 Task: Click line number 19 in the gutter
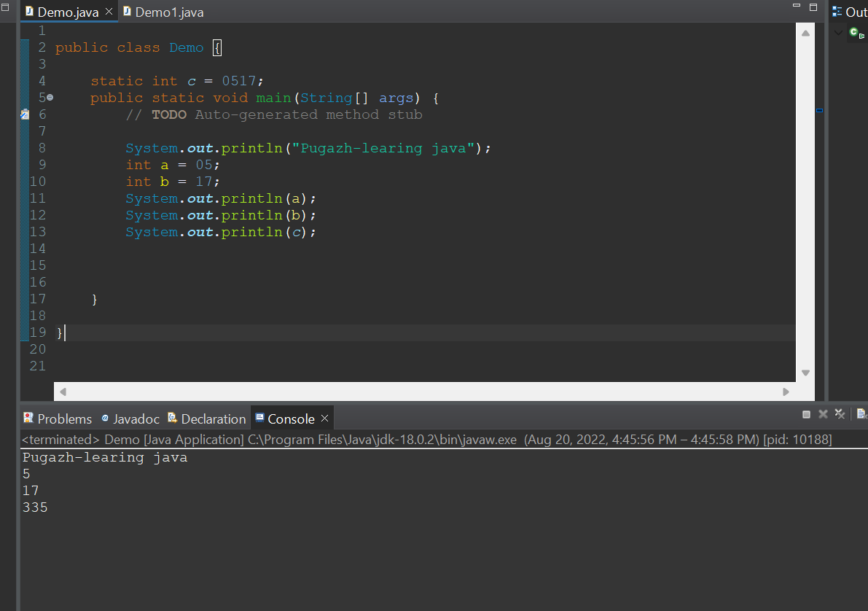[x=38, y=332]
